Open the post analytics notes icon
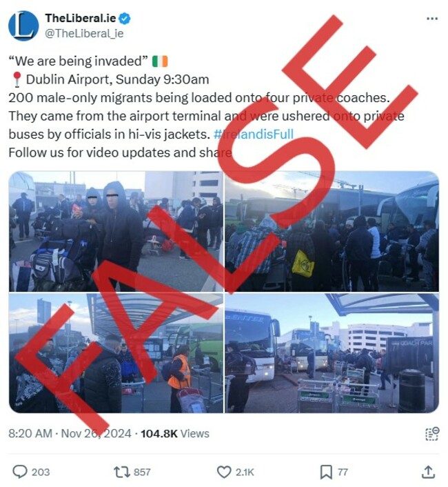 tap(432, 434)
